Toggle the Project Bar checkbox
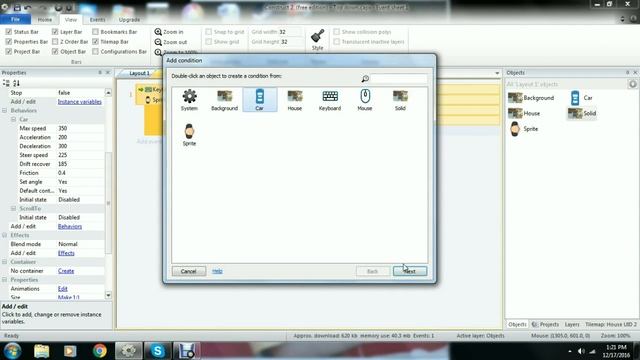 (9, 51)
